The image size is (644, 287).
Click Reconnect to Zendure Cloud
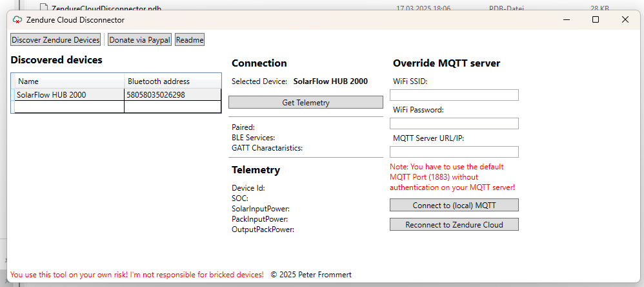tap(454, 224)
